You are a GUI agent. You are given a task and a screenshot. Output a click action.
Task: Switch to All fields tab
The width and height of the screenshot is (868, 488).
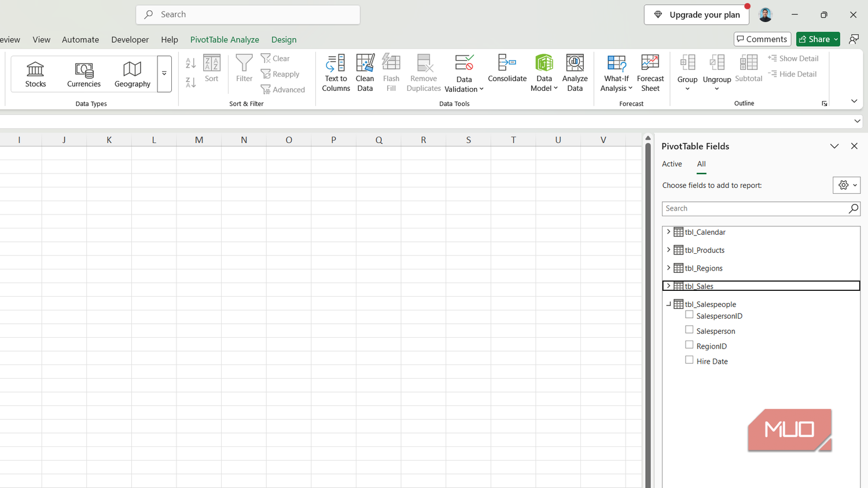point(701,164)
